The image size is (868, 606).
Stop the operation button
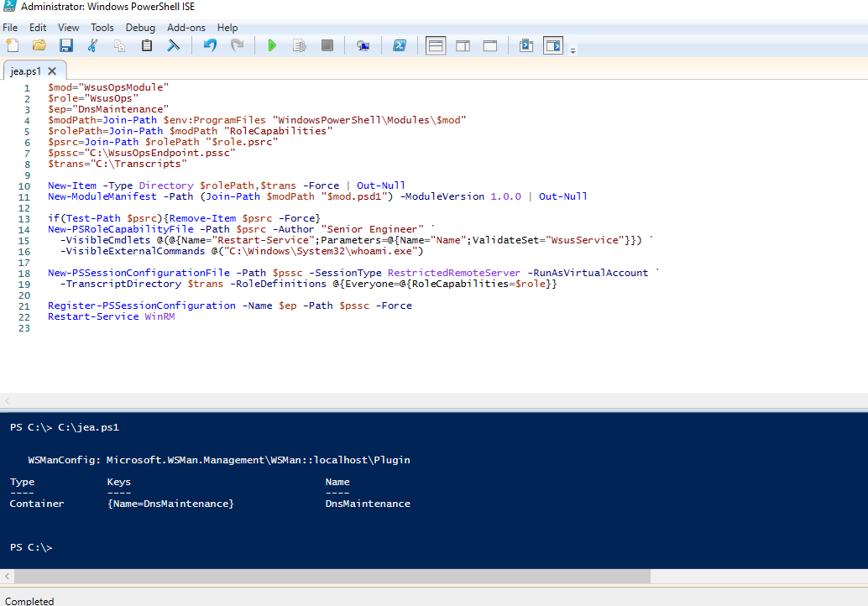coord(327,45)
